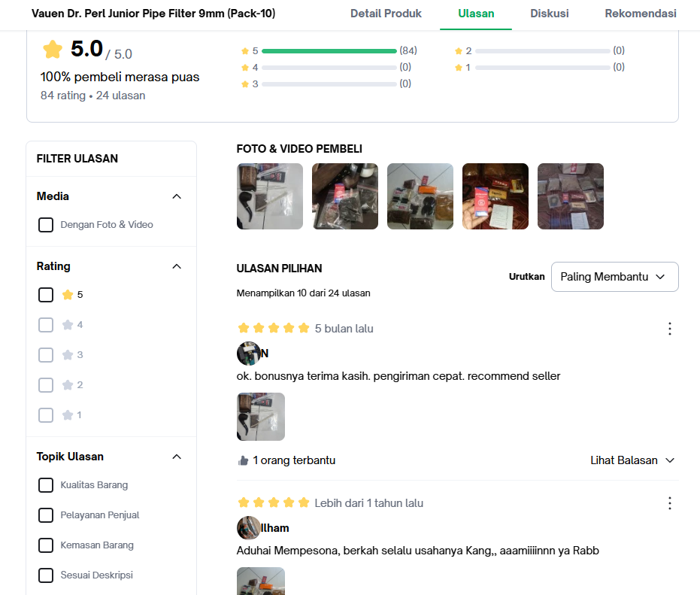Click Ilham's profile avatar
Screen dimensions: 700x595
tap(248, 528)
